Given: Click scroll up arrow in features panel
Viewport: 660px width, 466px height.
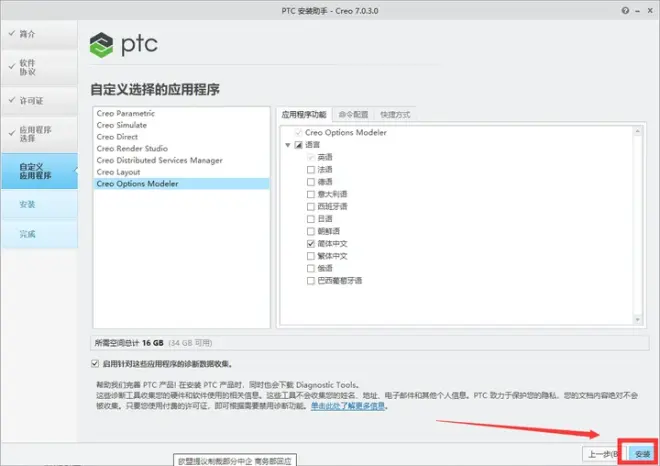Looking at the screenshot, I should click(x=638, y=131).
